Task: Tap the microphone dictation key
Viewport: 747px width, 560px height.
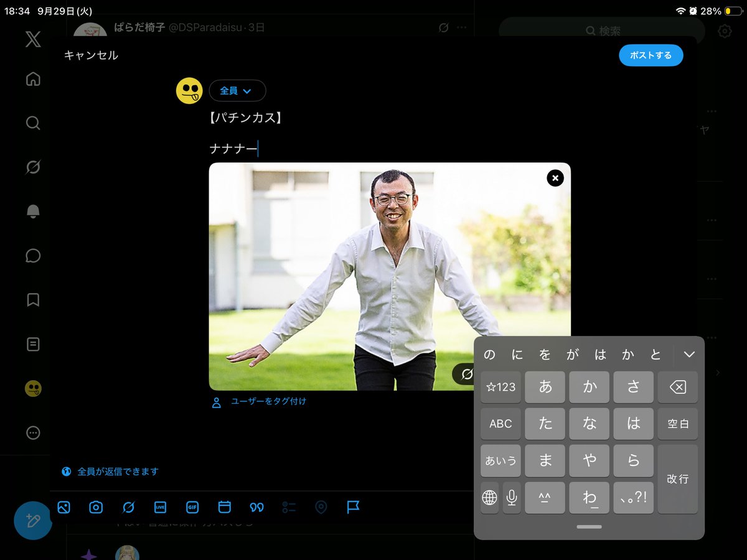Action: (512, 497)
